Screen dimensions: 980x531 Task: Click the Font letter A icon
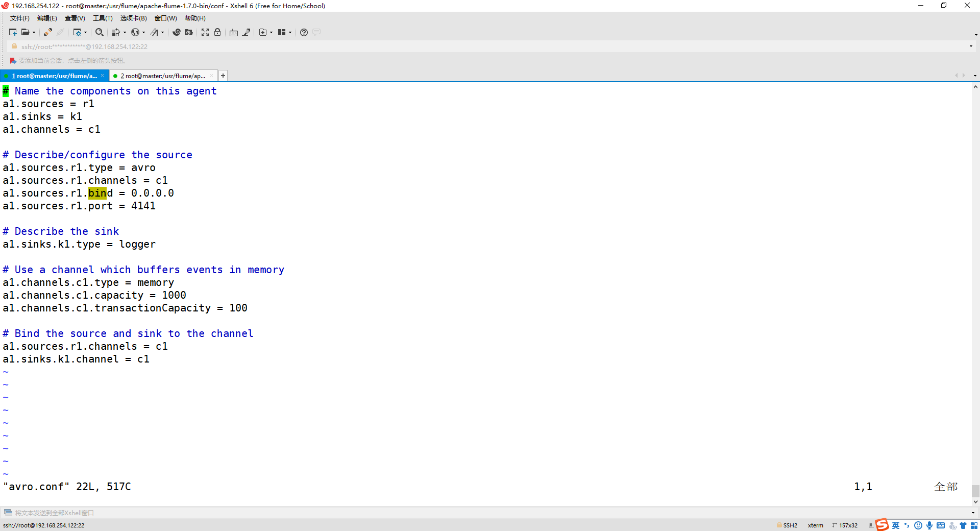pyautogui.click(x=155, y=32)
